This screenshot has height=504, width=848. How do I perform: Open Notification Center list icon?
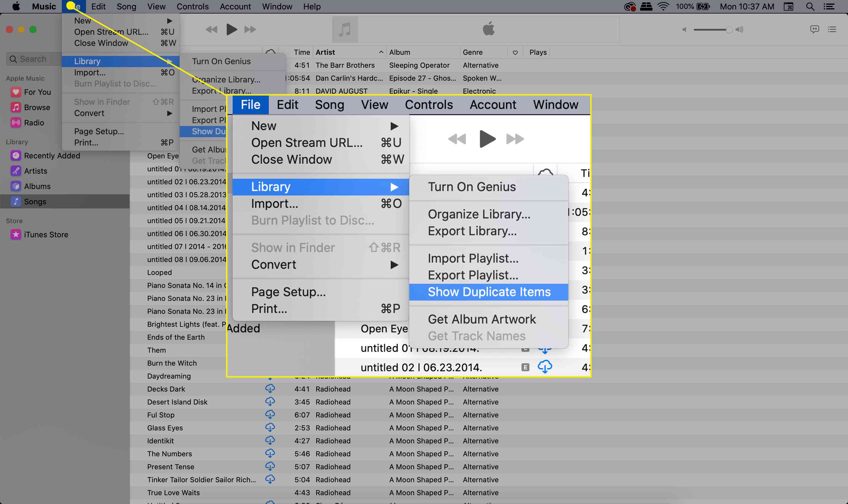(x=829, y=6)
